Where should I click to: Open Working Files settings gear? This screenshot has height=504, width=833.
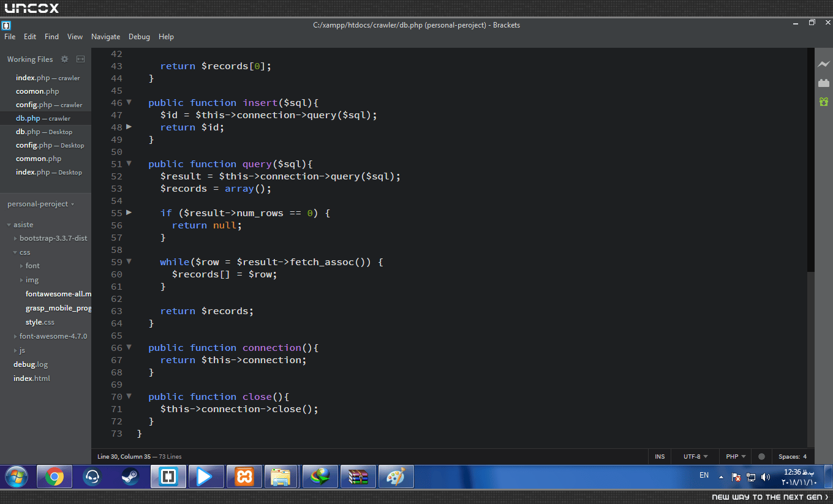click(65, 59)
